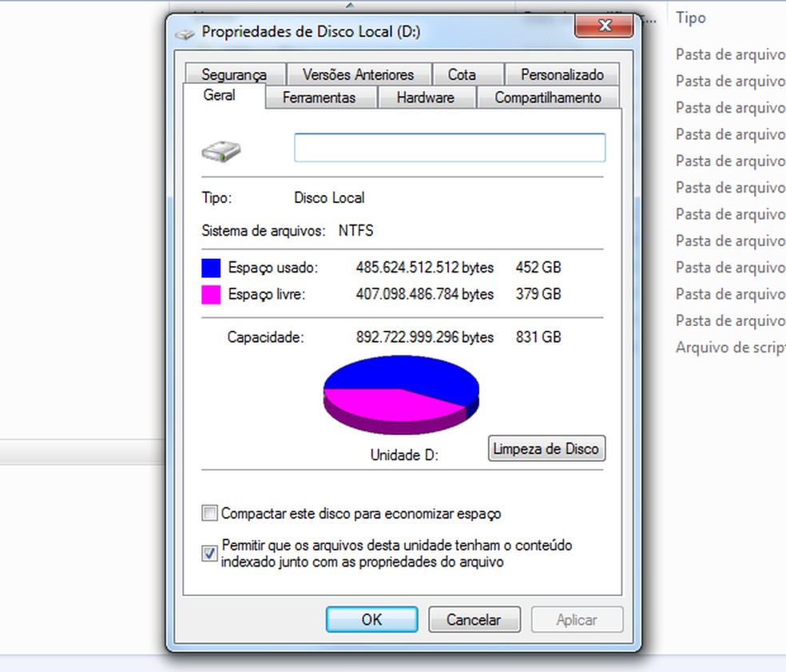
Task: Click the 379 GB free space value
Action: tap(538, 294)
